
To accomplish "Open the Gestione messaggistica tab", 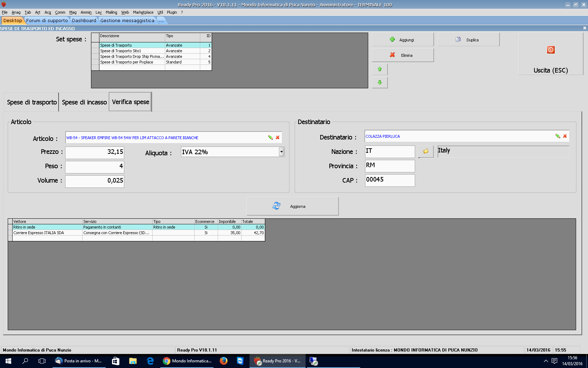I will (x=127, y=20).
